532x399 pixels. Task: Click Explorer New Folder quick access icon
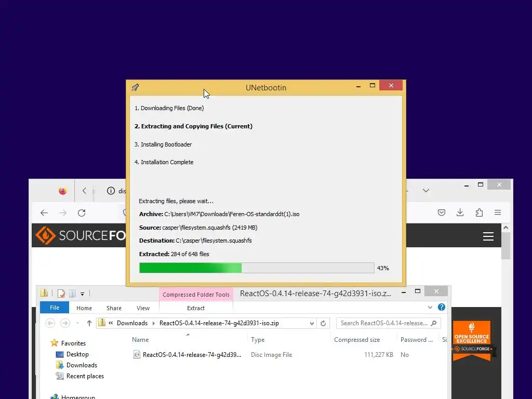pyautogui.click(x=72, y=293)
